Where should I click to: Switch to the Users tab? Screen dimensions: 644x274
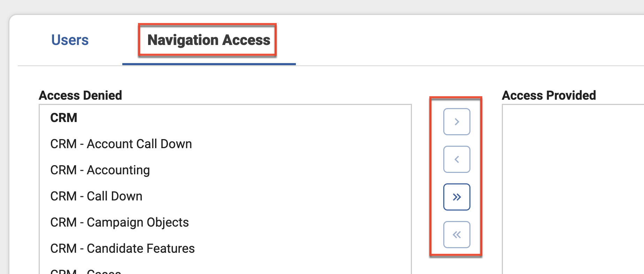click(70, 40)
